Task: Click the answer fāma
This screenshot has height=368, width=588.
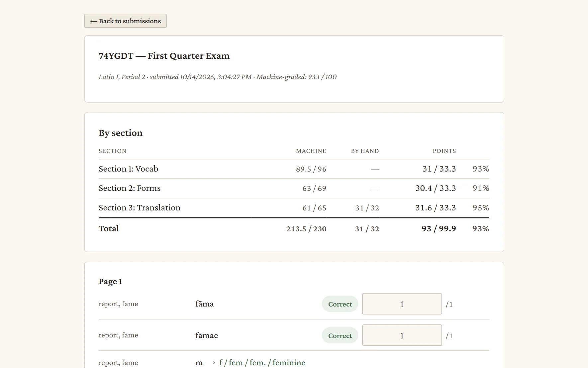Action: (205, 304)
